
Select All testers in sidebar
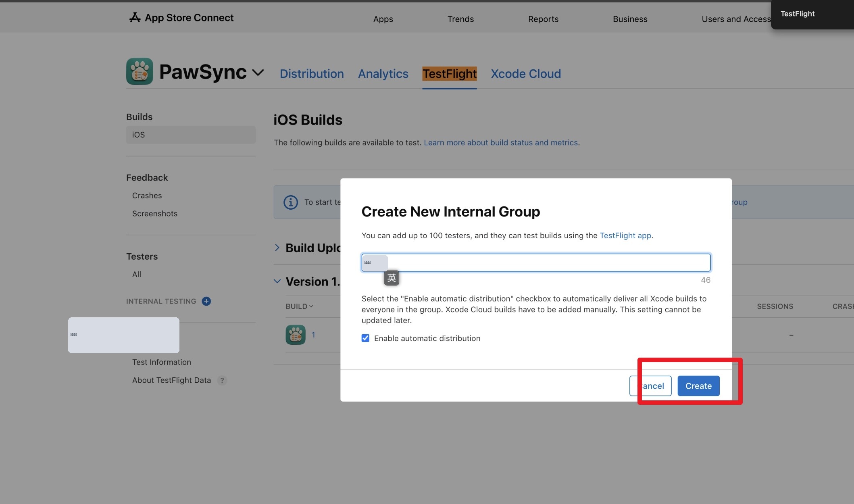click(x=137, y=274)
